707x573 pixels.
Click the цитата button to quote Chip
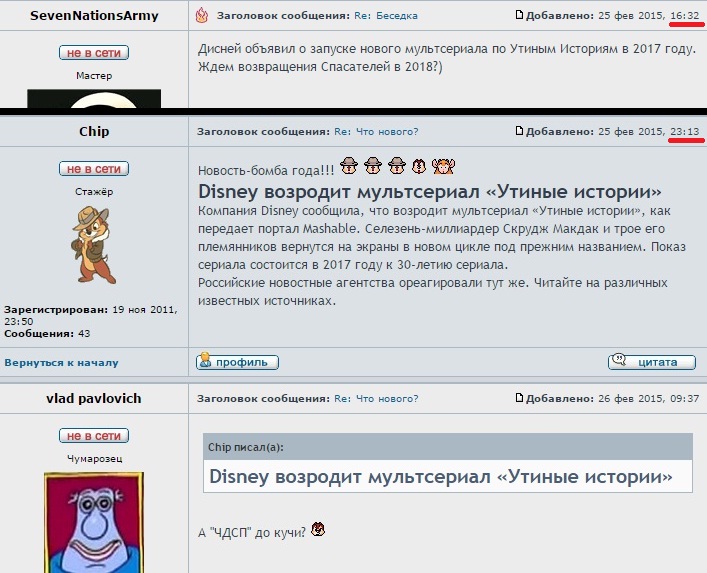(652, 362)
